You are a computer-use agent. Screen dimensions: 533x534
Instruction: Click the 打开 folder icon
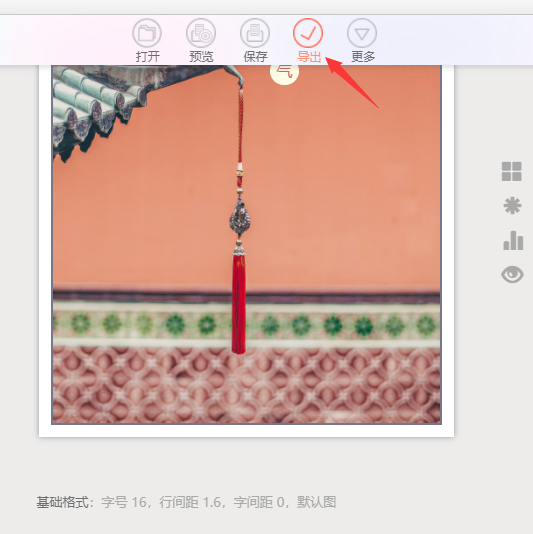click(147, 33)
